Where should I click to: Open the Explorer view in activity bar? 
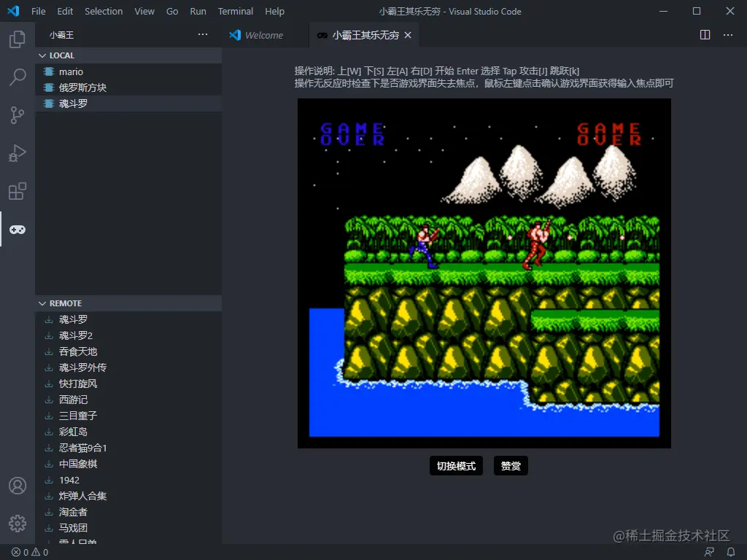click(x=18, y=39)
